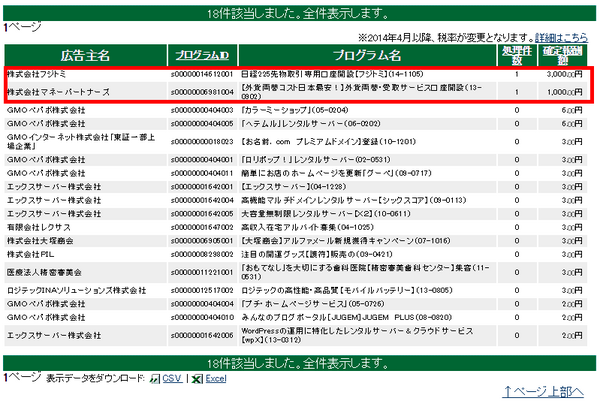The width and height of the screenshot is (600, 401).
Task: Sort by the 処理件数 column header
Action: tap(517, 55)
